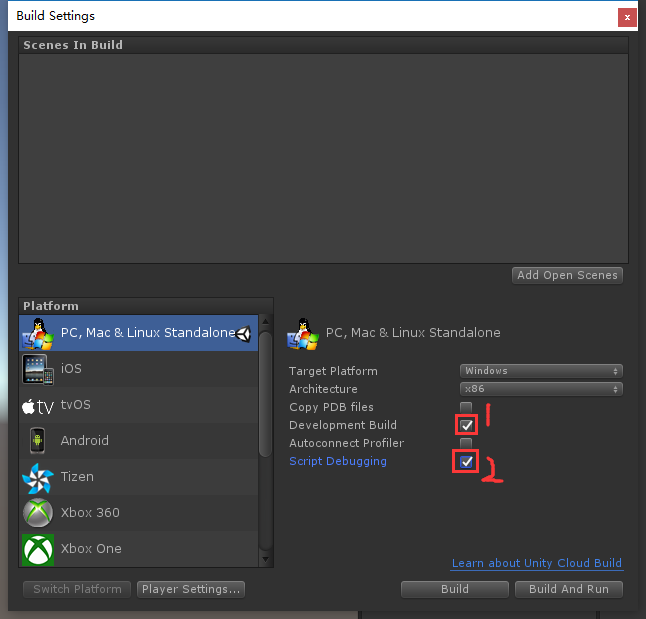
Task: Click the Copy PDB files label
Action: [x=331, y=407]
